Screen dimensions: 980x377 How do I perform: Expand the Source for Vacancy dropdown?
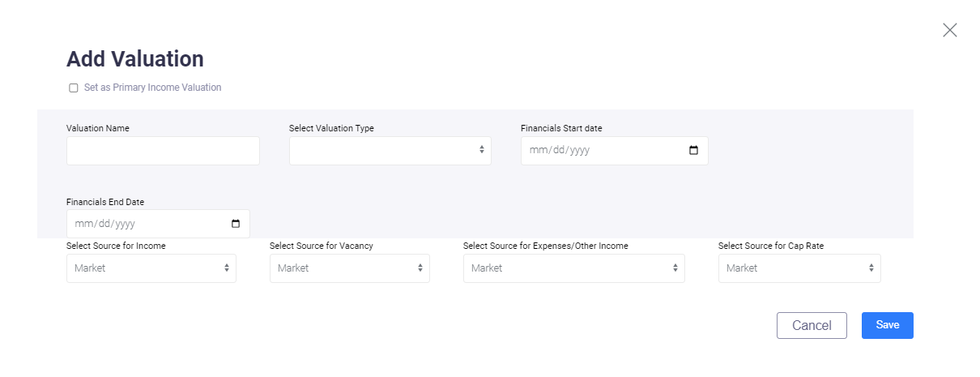click(350, 268)
